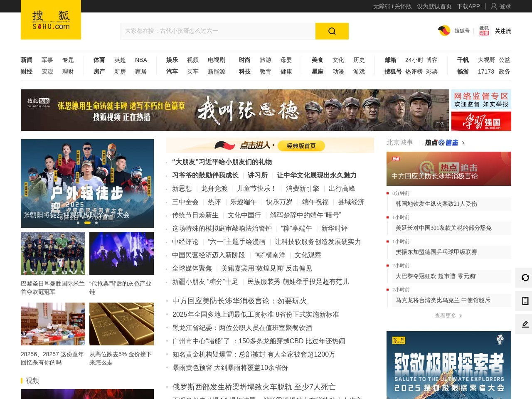
Task: Open 韩国地铁发生纵火案致21人受伤
Action: click(x=436, y=204)
